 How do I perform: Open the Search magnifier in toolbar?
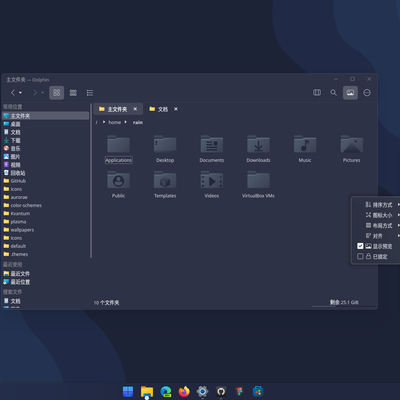(x=333, y=93)
